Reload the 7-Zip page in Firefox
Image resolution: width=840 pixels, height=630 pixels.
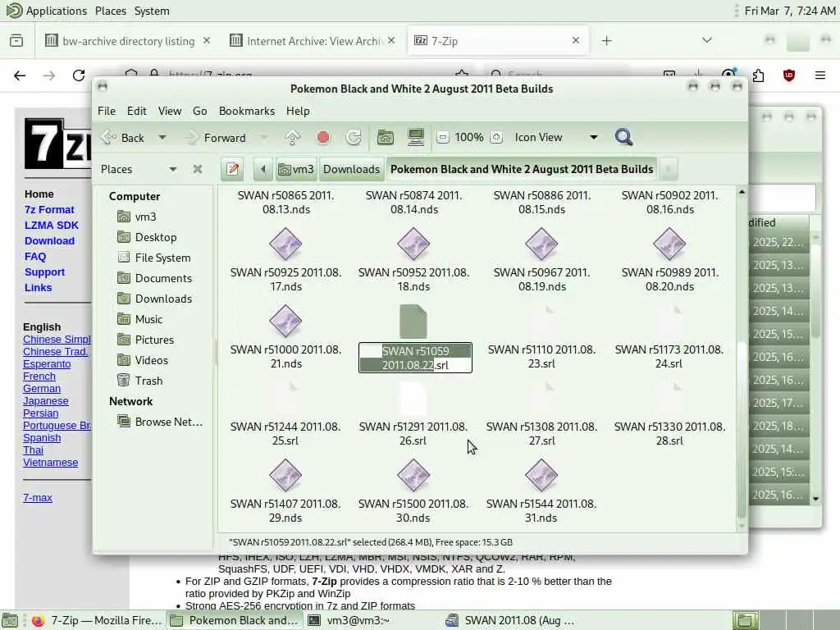pos(79,75)
